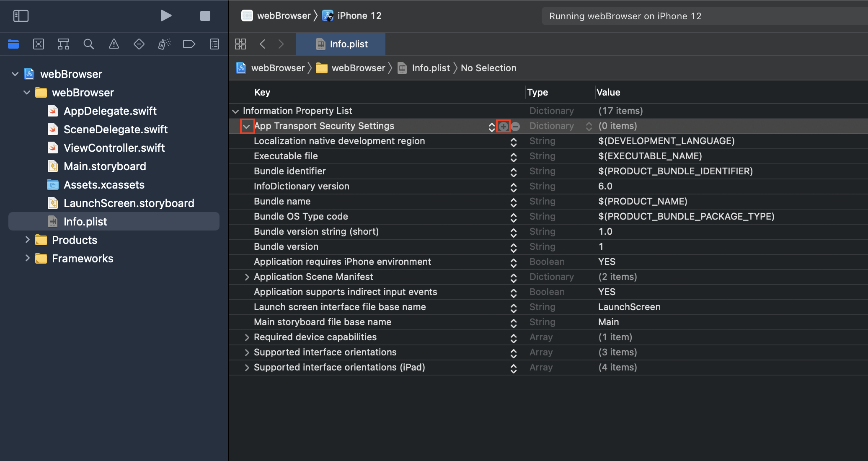
Task: Open the Symbol navigator
Action: coord(64,44)
